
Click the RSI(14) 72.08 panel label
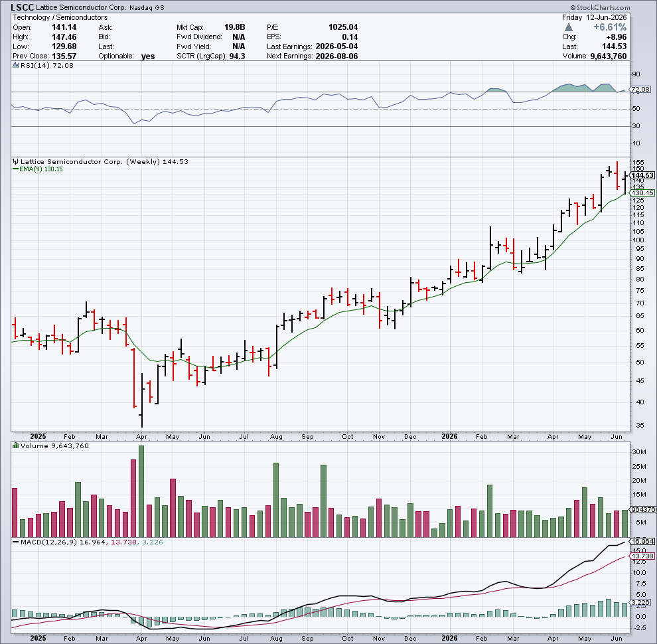coord(47,66)
